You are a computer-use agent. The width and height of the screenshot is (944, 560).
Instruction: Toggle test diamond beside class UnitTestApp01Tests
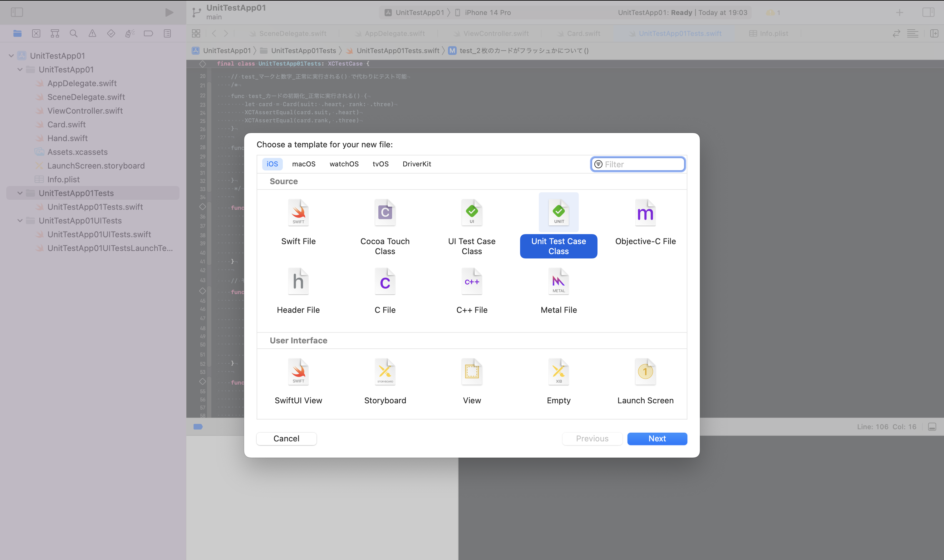[x=203, y=64]
